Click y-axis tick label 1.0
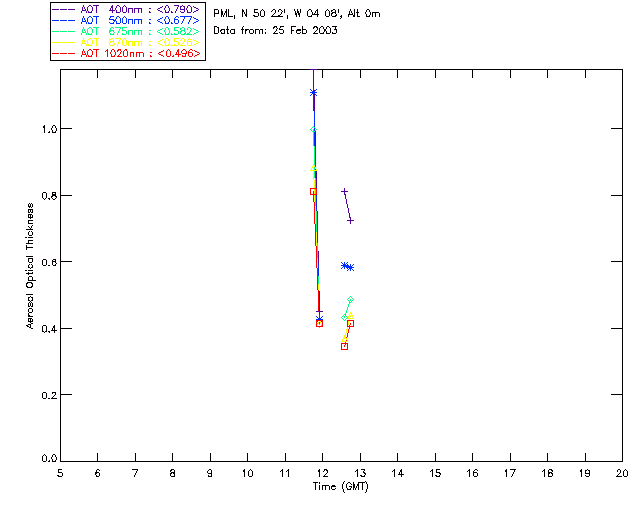This screenshot has width=640, height=512. 49,129
